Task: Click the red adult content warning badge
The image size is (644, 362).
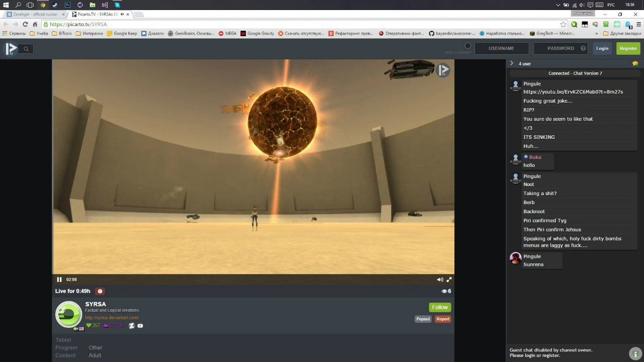Action: [100, 291]
